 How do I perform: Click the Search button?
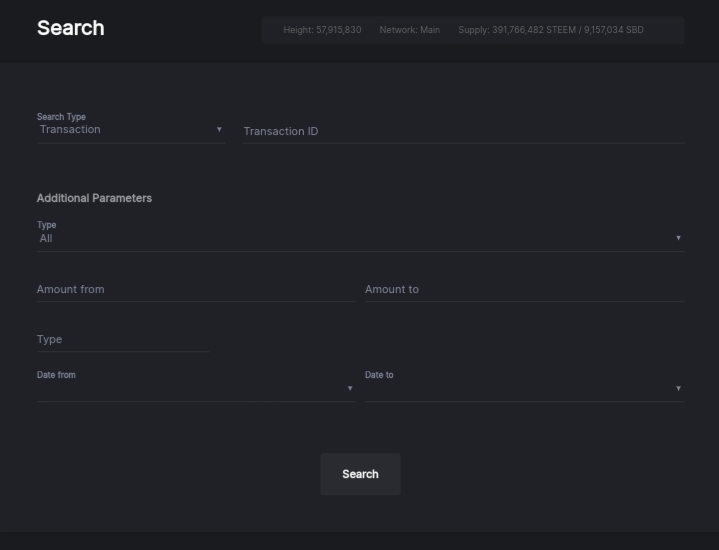point(360,474)
